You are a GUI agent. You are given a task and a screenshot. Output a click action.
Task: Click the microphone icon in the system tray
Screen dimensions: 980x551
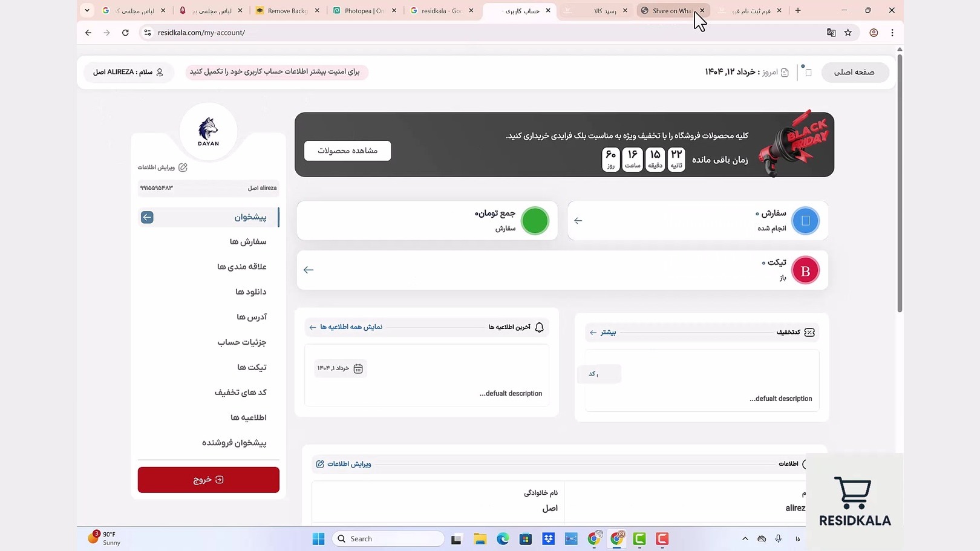pos(779,539)
